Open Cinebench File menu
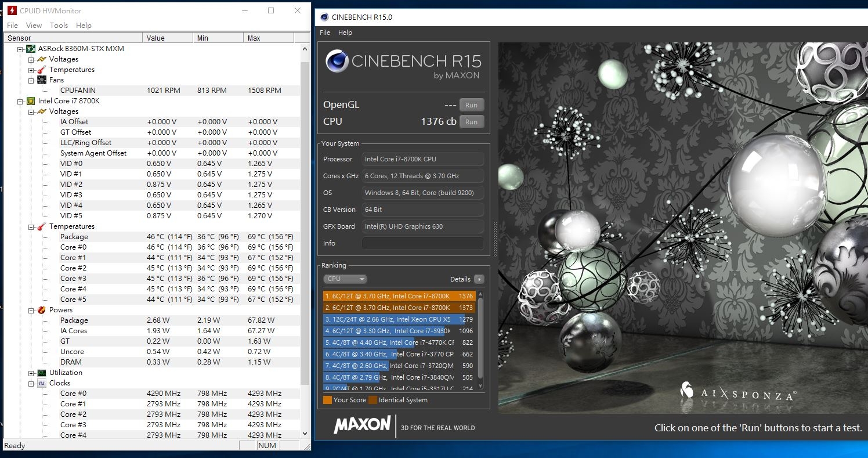The height and width of the screenshot is (458, 868). pos(325,33)
